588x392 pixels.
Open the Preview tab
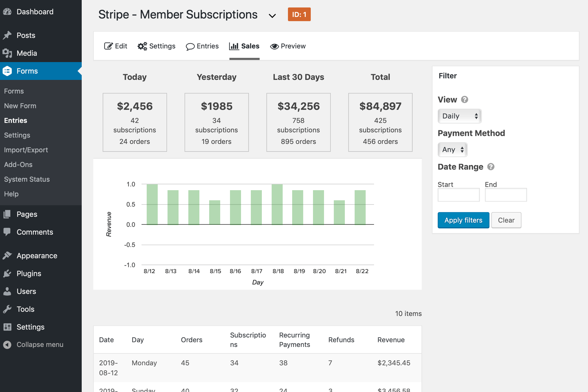(288, 46)
